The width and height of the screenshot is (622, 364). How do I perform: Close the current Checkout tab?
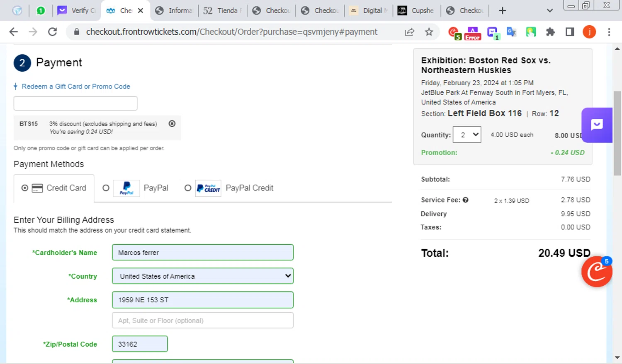(x=141, y=10)
